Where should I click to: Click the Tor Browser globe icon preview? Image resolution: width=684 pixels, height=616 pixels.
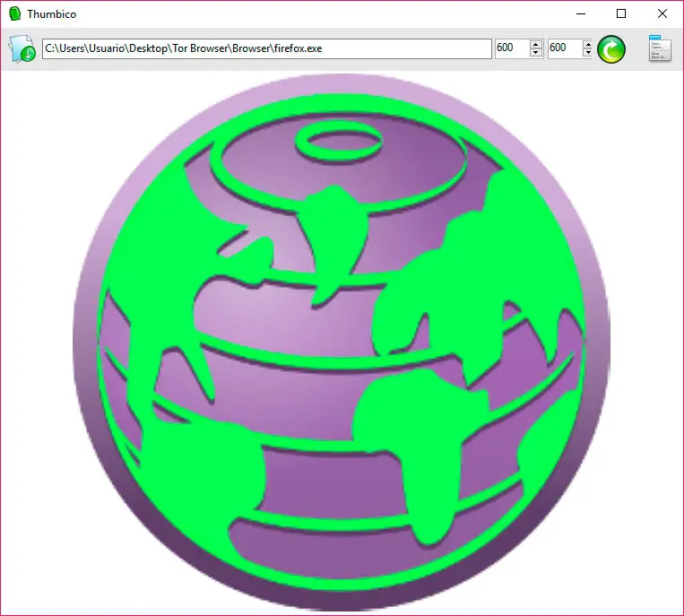tap(342, 343)
